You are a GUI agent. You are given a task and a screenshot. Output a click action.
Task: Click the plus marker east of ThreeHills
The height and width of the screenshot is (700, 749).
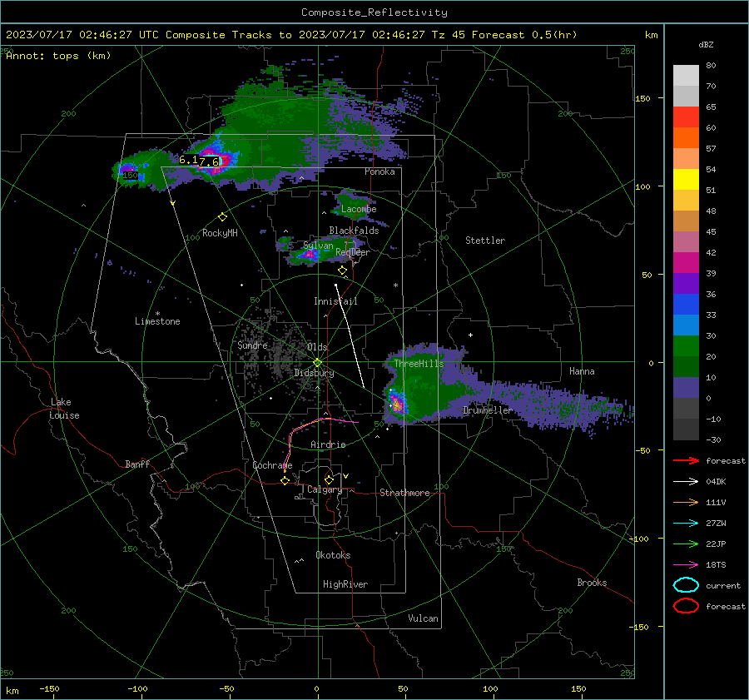click(470, 335)
